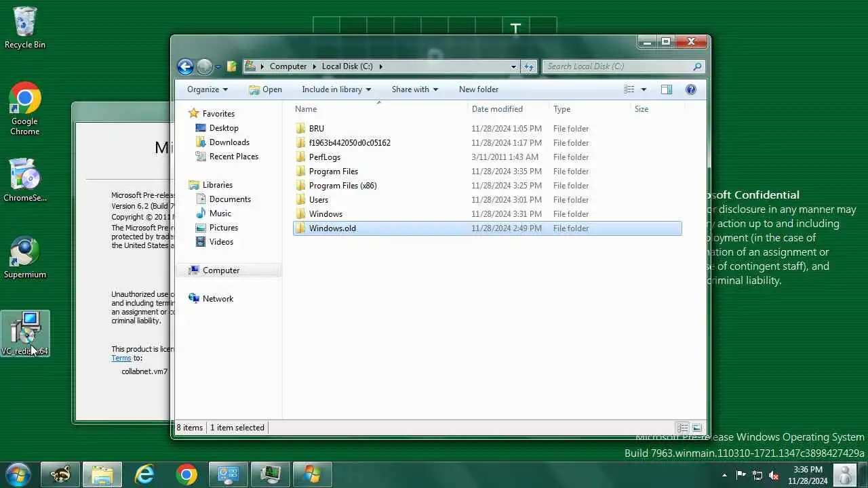Open Downloads in the navigation pane
The width and height of the screenshot is (868, 488).
pos(229,142)
